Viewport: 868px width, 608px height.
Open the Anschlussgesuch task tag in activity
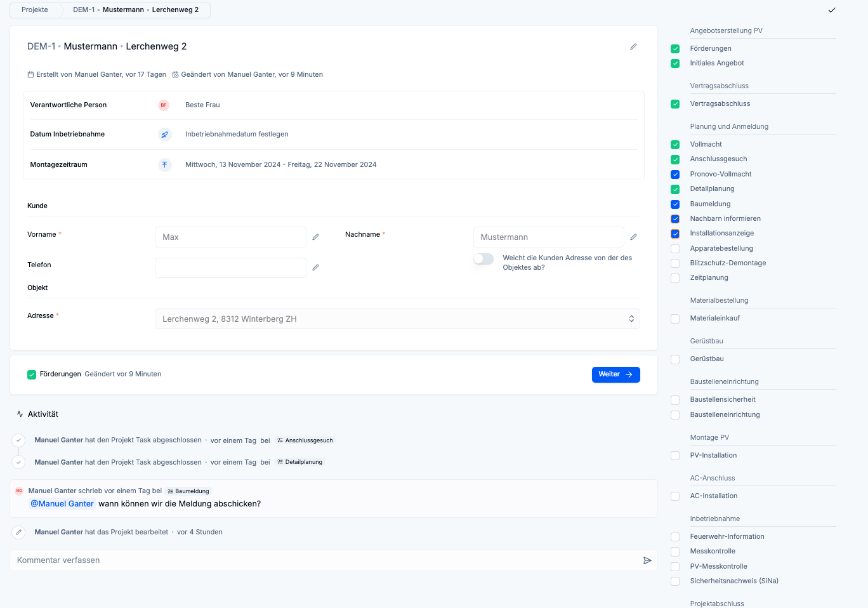pyautogui.click(x=305, y=440)
